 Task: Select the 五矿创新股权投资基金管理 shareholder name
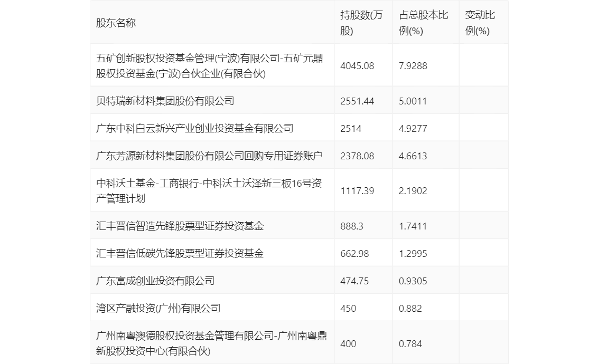[210, 65]
